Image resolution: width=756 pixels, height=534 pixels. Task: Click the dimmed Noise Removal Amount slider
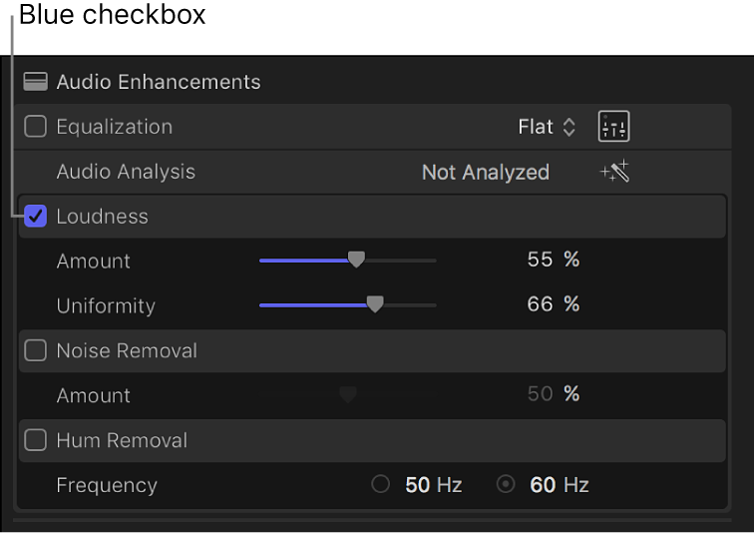[x=347, y=395]
